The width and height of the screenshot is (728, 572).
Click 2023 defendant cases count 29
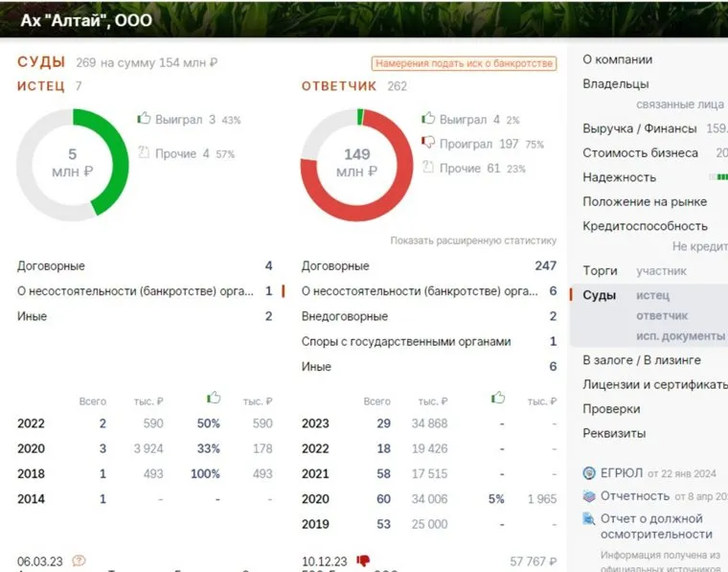pyautogui.click(x=383, y=423)
